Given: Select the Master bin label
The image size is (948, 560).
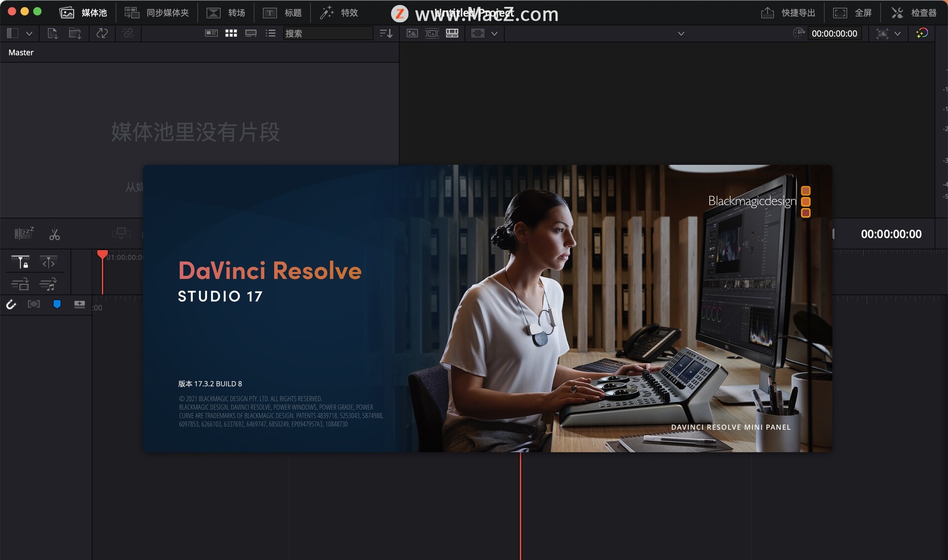Looking at the screenshot, I should (21, 52).
